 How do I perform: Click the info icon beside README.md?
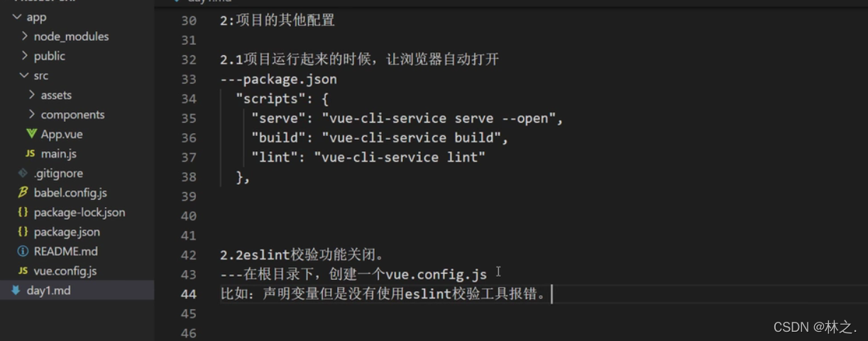point(23,251)
